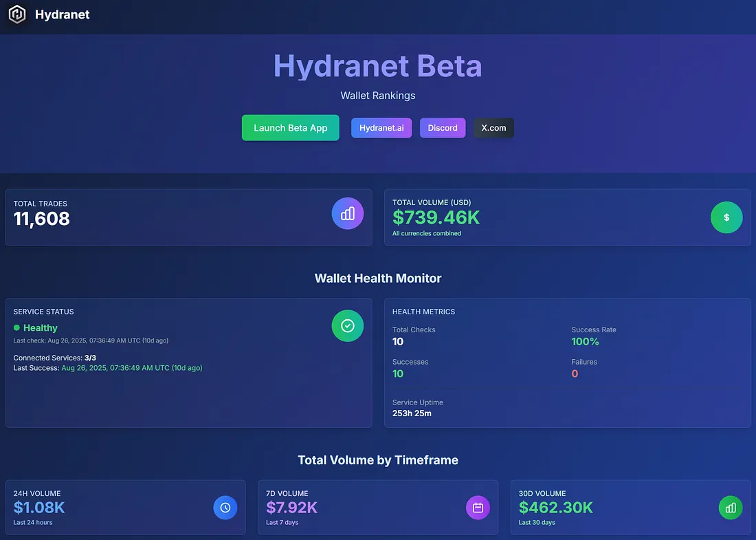The image size is (756, 540).
Task: Click the Service Uptime label
Action: click(x=418, y=402)
